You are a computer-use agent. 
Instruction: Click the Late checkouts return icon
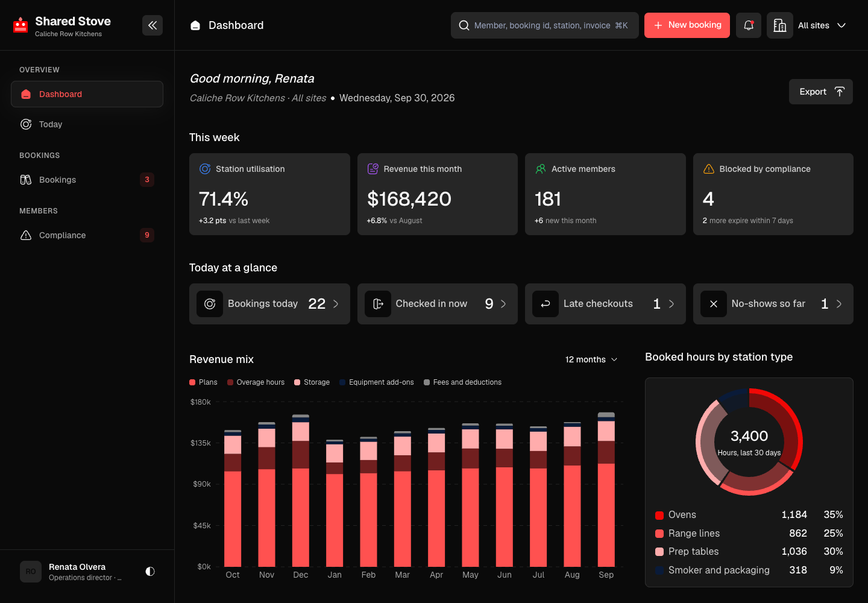546,304
